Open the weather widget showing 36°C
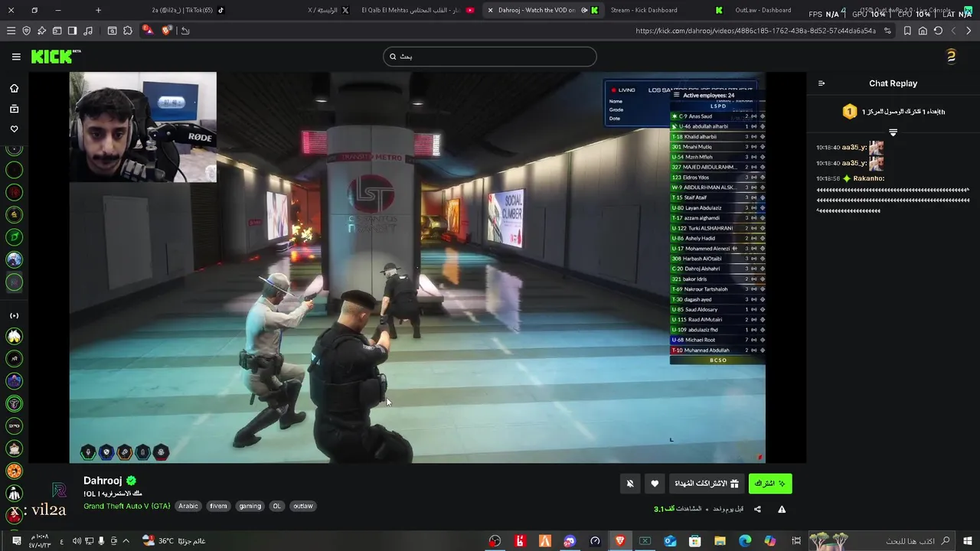 coord(173,541)
